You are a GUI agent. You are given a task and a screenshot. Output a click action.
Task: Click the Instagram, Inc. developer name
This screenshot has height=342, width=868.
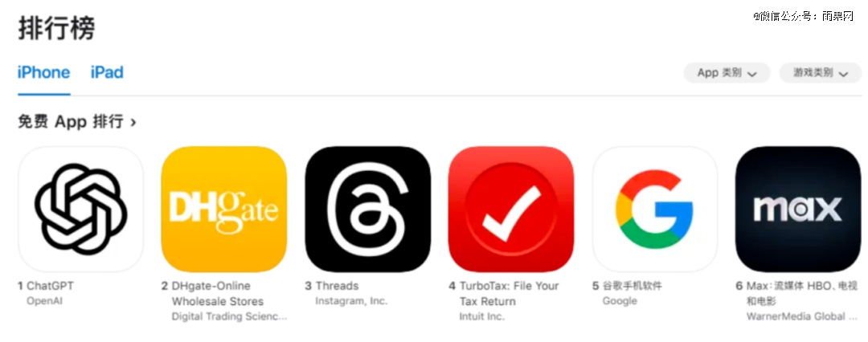[351, 301]
